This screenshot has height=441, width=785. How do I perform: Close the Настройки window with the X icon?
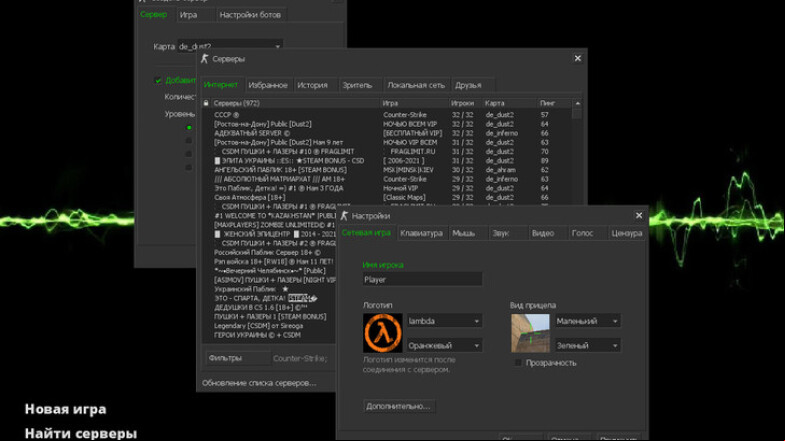639,215
